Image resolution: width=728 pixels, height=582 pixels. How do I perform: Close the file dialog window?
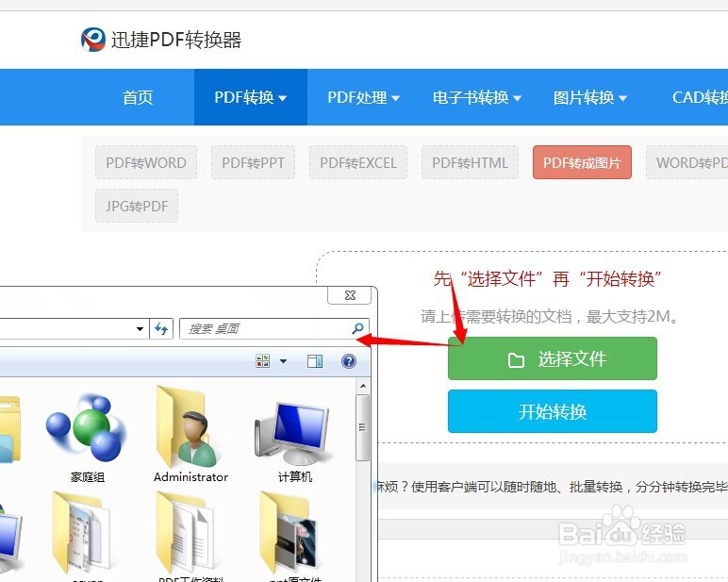click(x=350, y=295)
